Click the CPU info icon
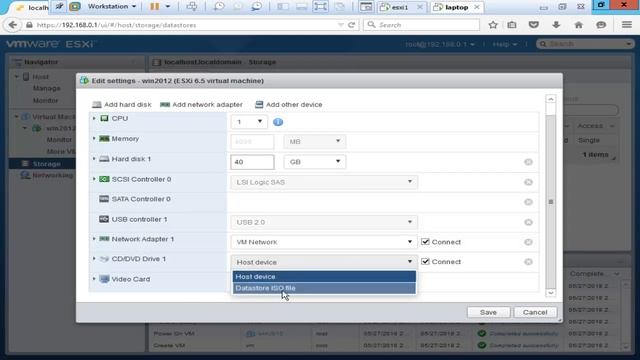The image size is (640, 360). click(x=278, y=122)
